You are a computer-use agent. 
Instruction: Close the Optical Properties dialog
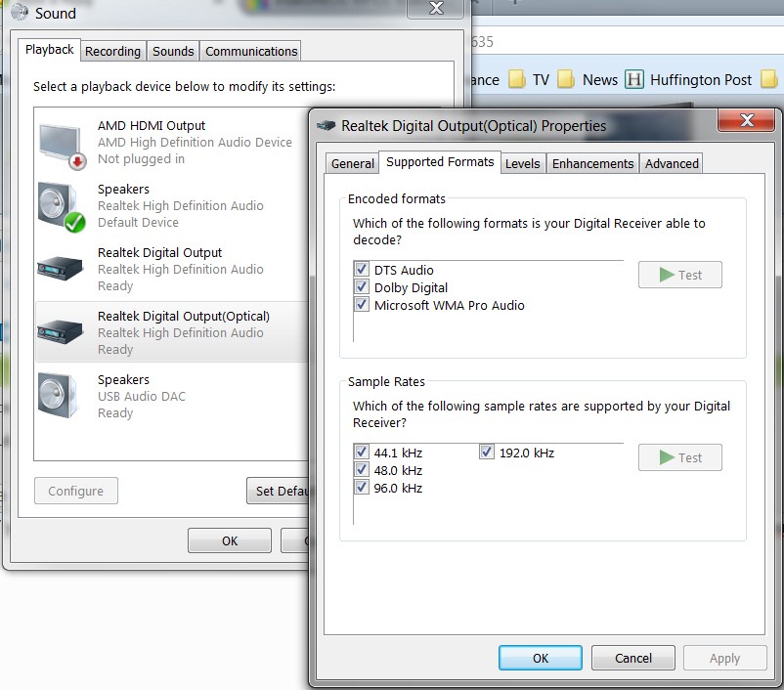pyautogui.click(x=747, y=120)
